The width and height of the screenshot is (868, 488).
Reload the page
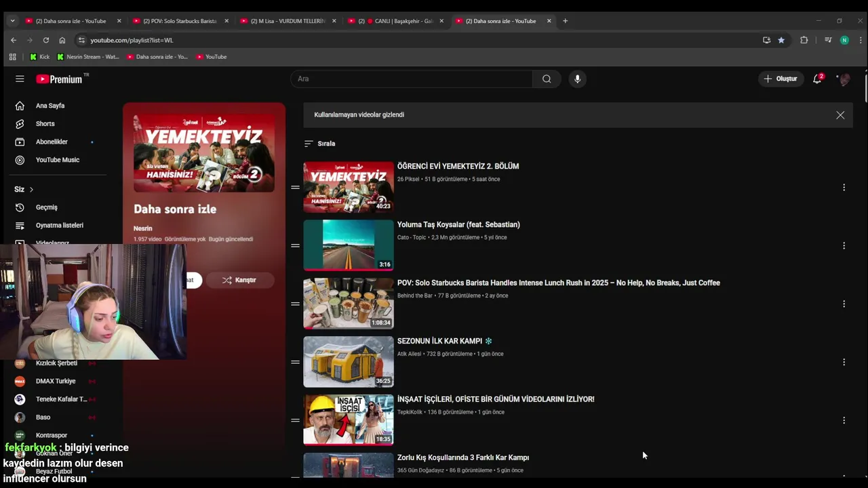(46, 40)
